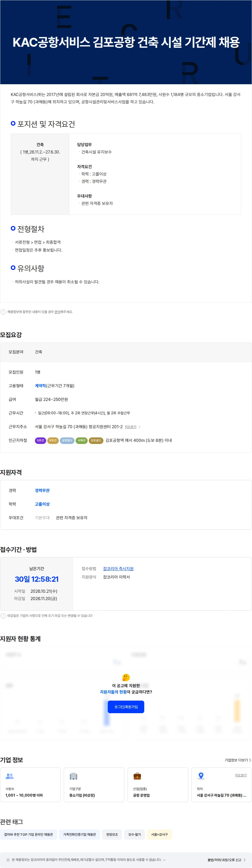Click the gray circle icon in footer notice
The image size is (252, 868).
click(8, 860)
